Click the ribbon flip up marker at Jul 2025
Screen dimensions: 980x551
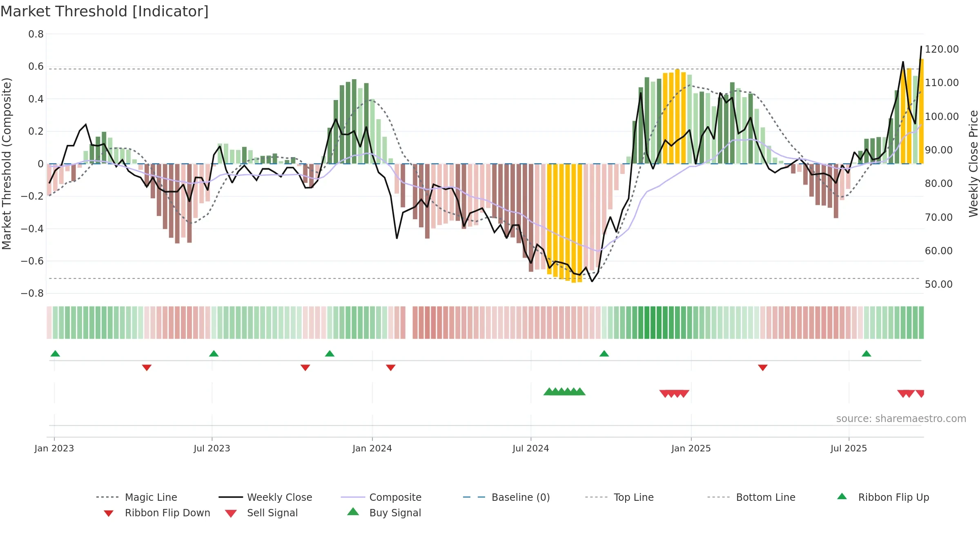point(866,353)
